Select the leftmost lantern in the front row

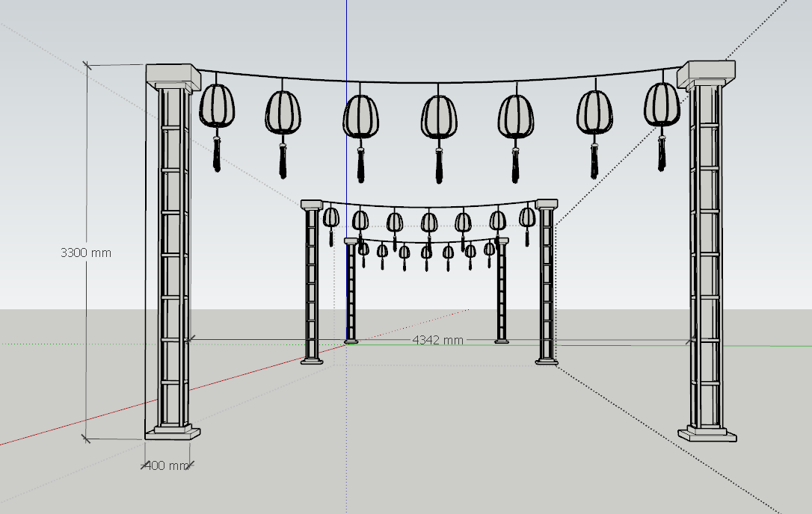(x=217, y=105)
